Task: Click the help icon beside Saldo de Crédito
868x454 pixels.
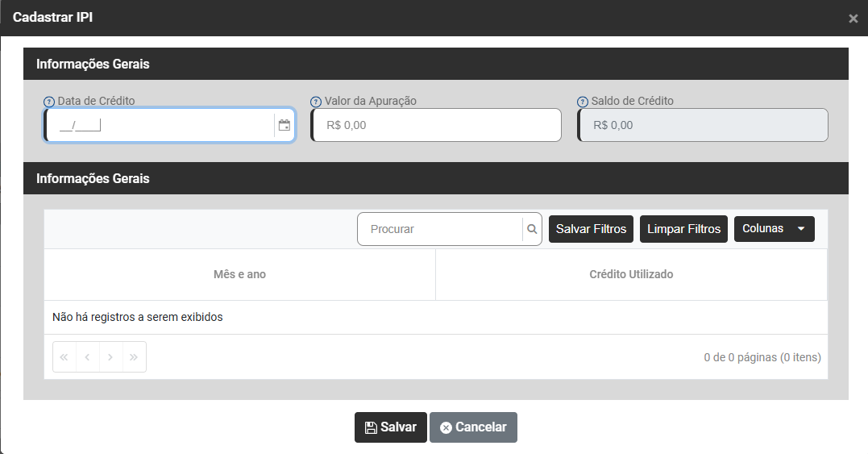Action: 582,102
